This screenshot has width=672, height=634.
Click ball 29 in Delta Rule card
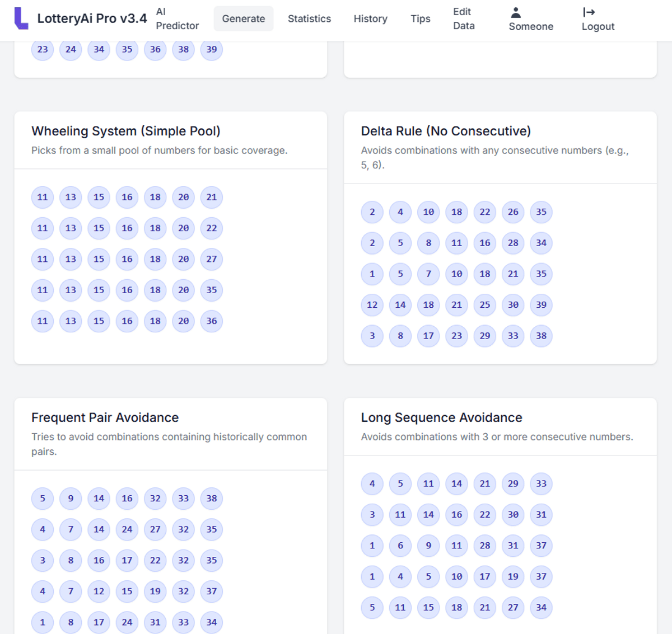coord(485,336)
